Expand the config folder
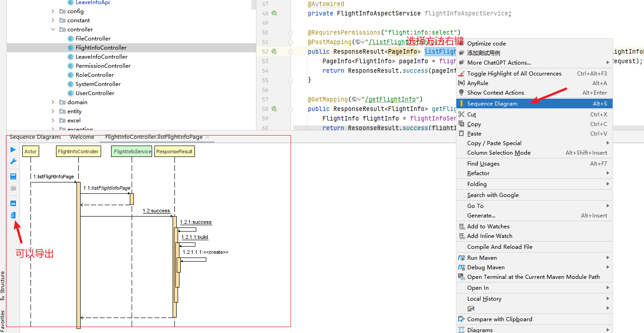Viewport: 644px width, 333px height. (x=53, y=11)
